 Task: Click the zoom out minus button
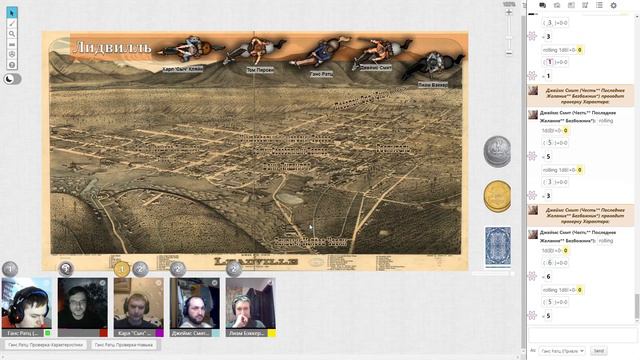tap(509, 53)
